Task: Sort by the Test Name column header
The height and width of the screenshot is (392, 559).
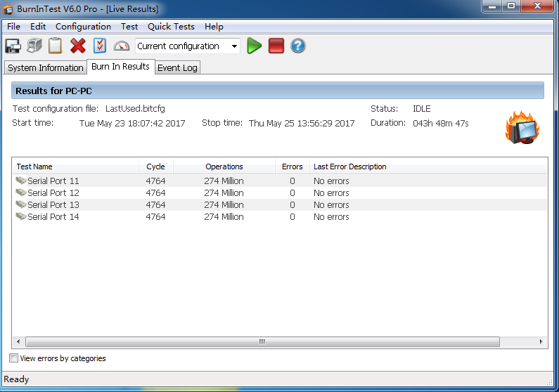Action: tap(75, 166)
